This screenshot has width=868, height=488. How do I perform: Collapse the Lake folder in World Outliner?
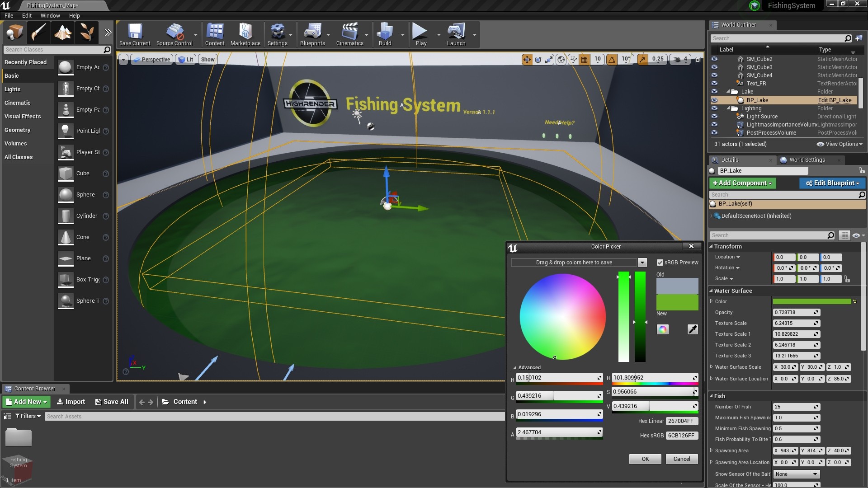click(x=728, y=92)
